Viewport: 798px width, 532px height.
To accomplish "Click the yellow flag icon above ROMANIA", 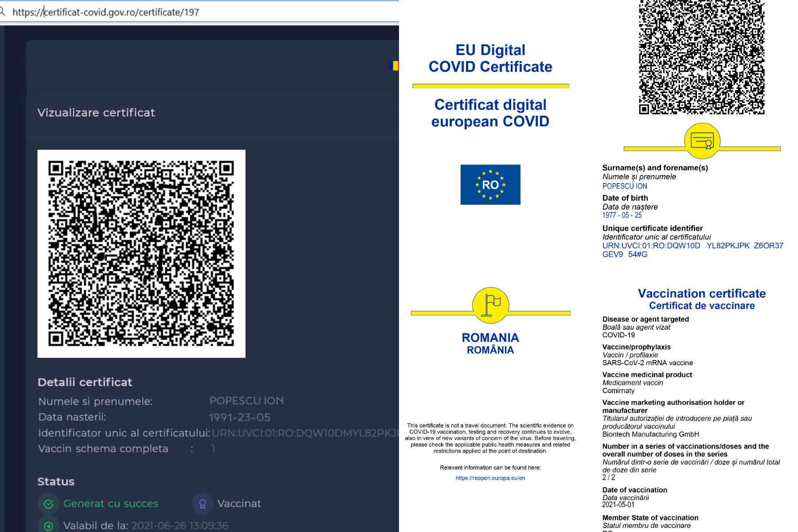I will point(490,305).
